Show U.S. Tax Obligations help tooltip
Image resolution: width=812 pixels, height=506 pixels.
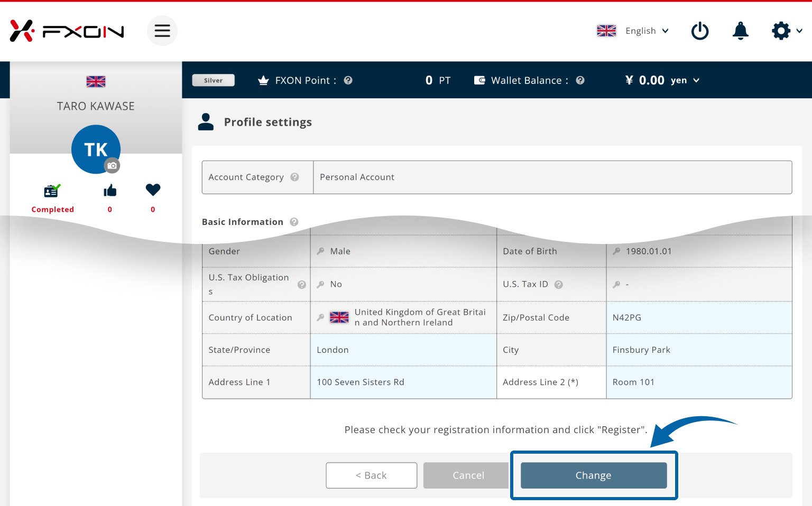[302, 284]
